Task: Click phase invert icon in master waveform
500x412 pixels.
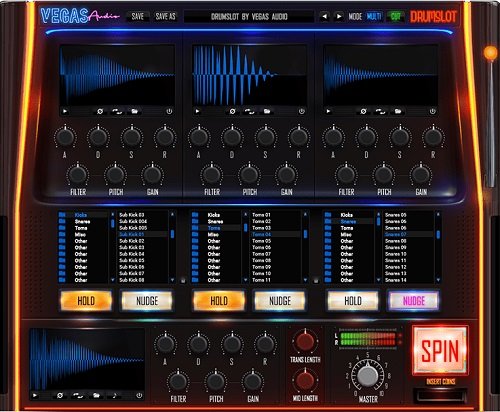Action: [x=60, y=396]
